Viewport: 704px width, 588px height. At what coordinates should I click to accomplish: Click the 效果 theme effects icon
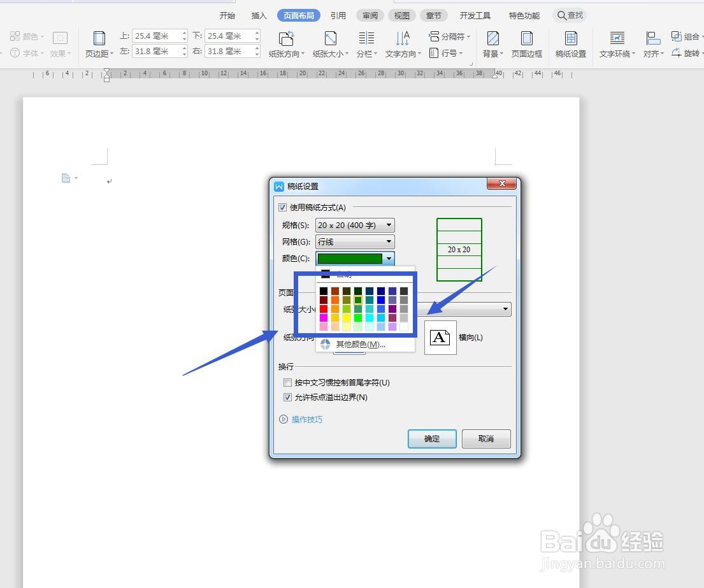coord(60,38)
